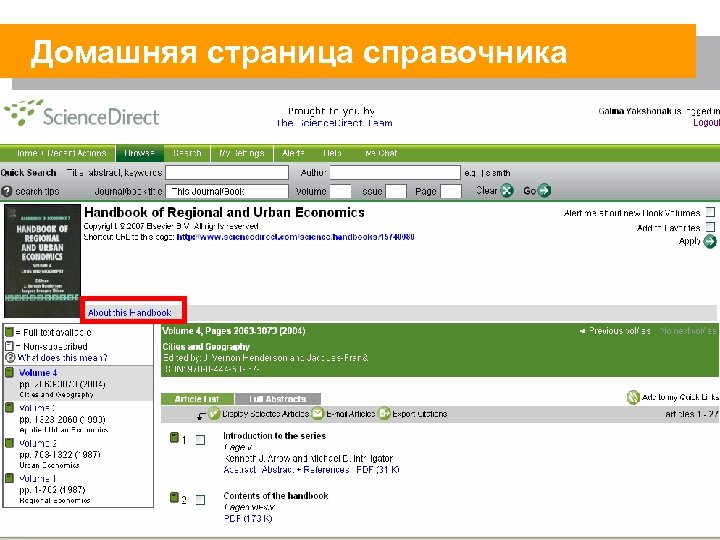Click the select-all arrow icon in article toolbar
This screenshot has height=540, width=720.
[201, 416]
